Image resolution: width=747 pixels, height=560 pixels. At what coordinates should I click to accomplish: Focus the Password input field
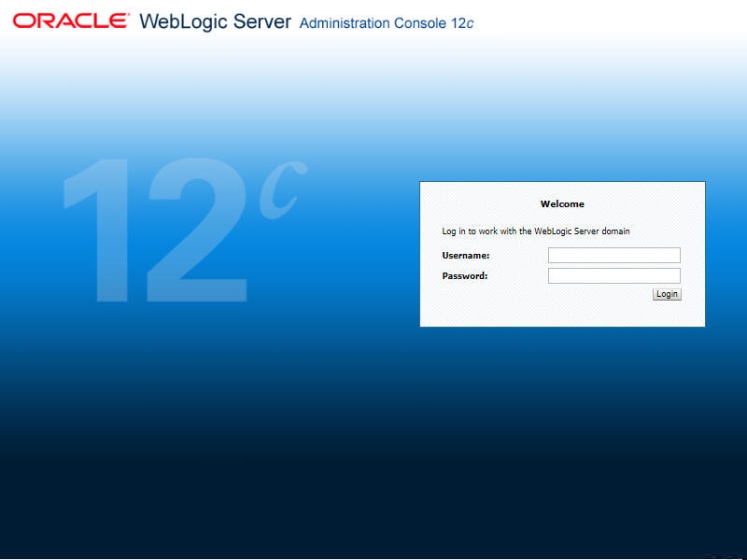614,275
